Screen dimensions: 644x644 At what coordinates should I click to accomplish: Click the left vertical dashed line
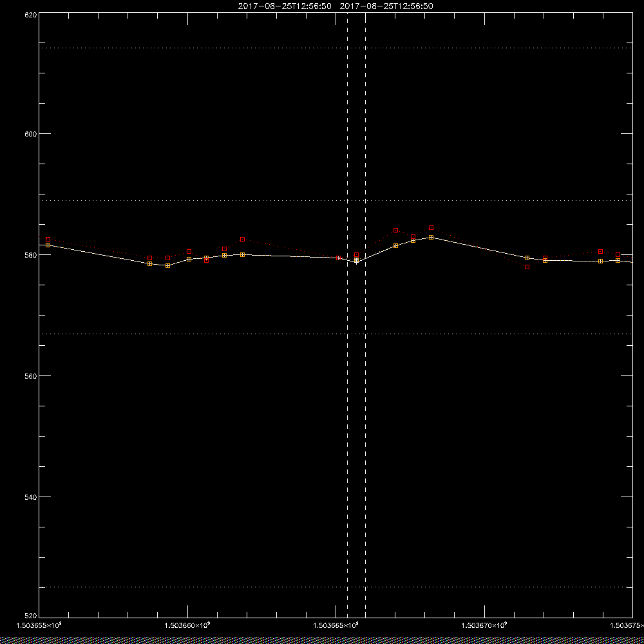(x=348, y=315)
